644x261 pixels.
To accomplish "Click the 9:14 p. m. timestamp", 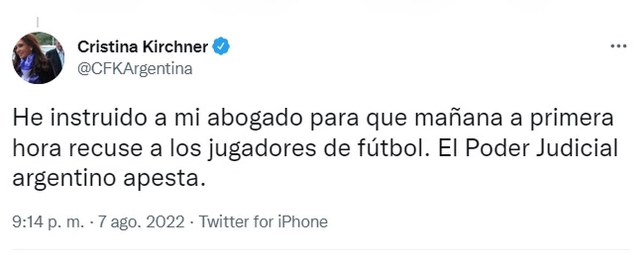I will [x=47, y=222].
